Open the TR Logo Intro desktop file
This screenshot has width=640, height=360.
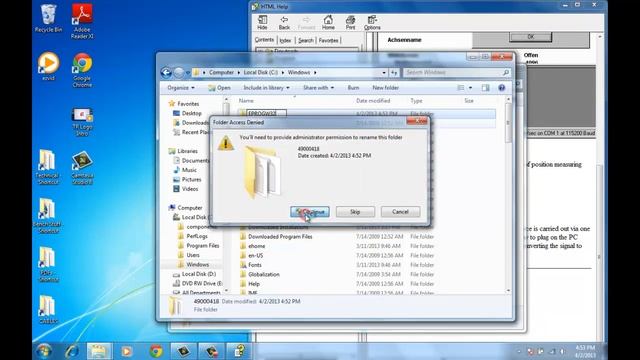tap(82, 122)
